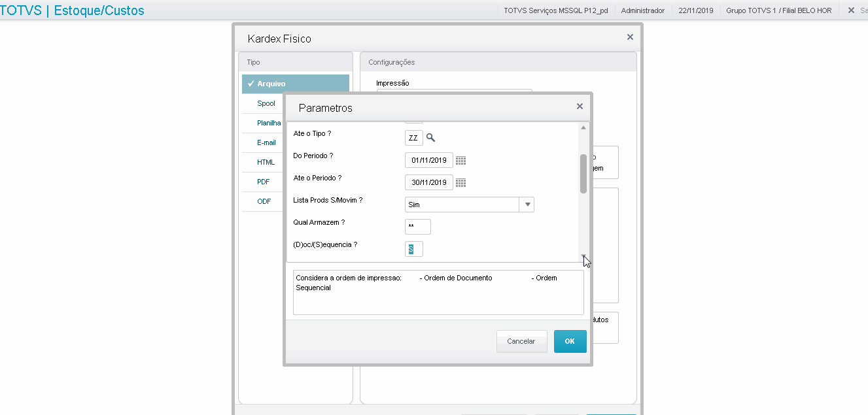Click the Impressão label in Kardex Fisico
Viewport: 868px width, 415px height.
(392, 83)
